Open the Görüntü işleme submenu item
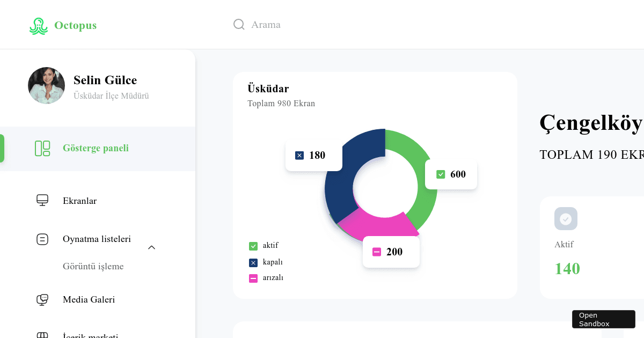Viewport: 644px width, 338px height. [x=93, y=266]
